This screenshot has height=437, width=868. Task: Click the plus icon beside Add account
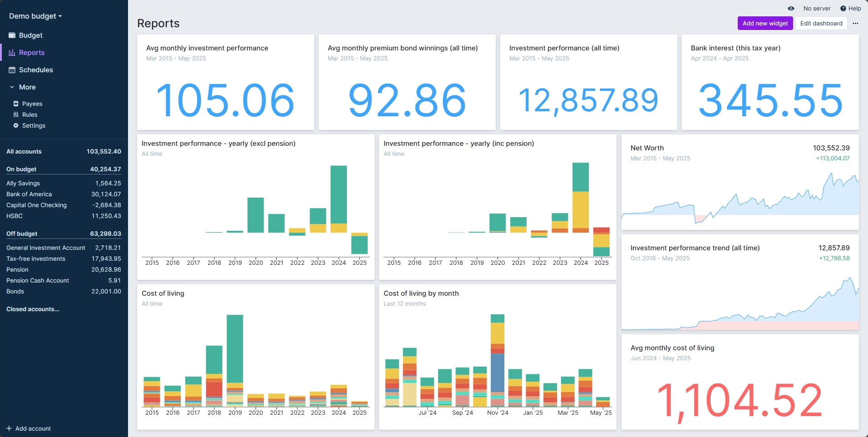(x=9, y=428)
